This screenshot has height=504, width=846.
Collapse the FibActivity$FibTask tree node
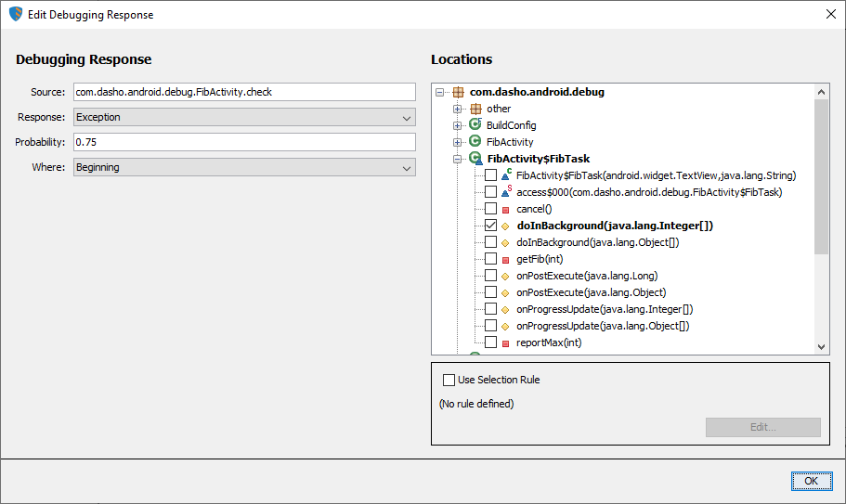(x=457, y=159)
